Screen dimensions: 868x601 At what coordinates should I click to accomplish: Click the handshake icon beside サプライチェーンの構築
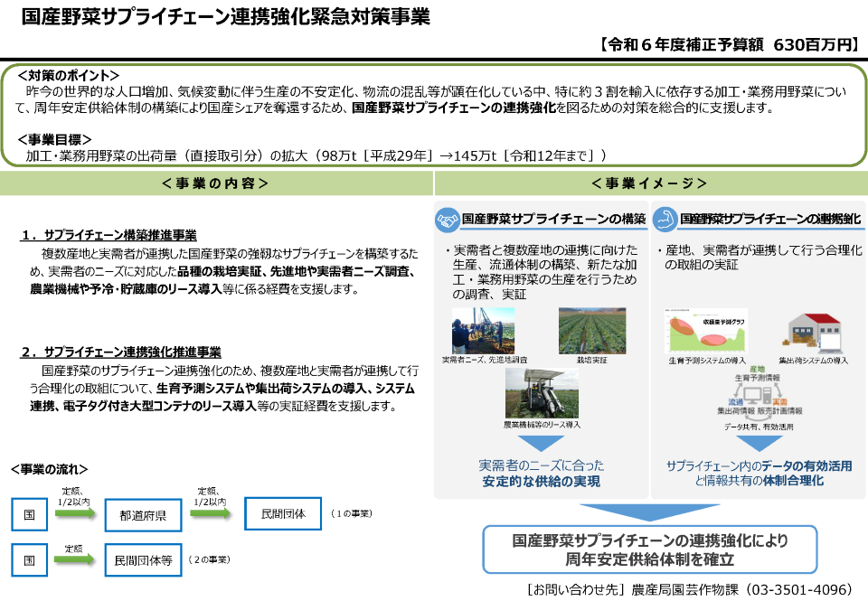tap(448, 220)
